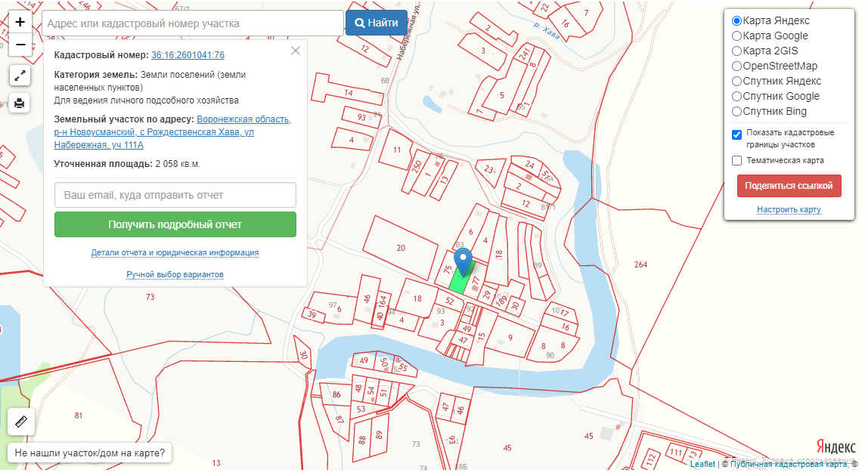Select Спутник Яндекс map layer
Screen dimensions: 868x476
click(x=736, y=81)
